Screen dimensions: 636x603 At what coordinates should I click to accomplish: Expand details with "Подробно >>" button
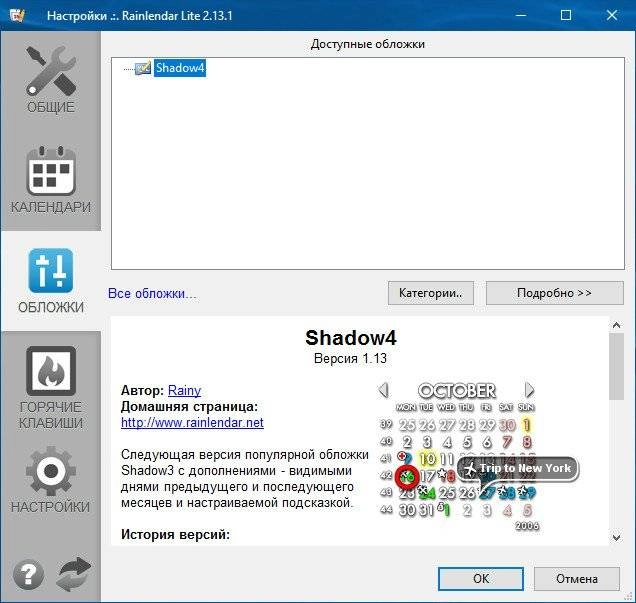pyautogui.click(x=554, y=293)
